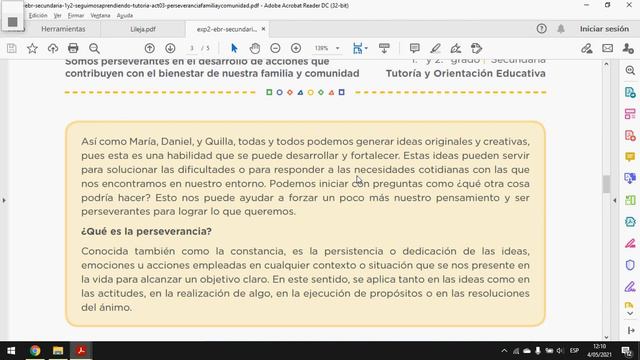The width and height of the screenshot is (640, 360).
Task: Open the Edición menu
Action: click(38, 16)
